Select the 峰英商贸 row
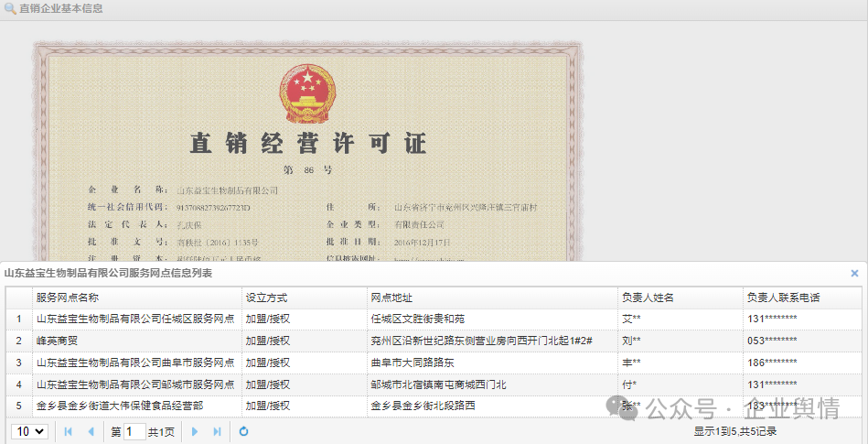This screenshot has height=444, width=868. [x=434, y=341]
